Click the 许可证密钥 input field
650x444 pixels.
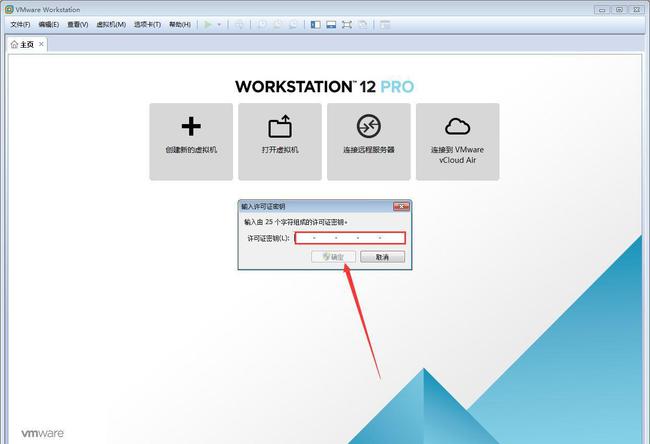pyautogui.click(x=350, y=238)
